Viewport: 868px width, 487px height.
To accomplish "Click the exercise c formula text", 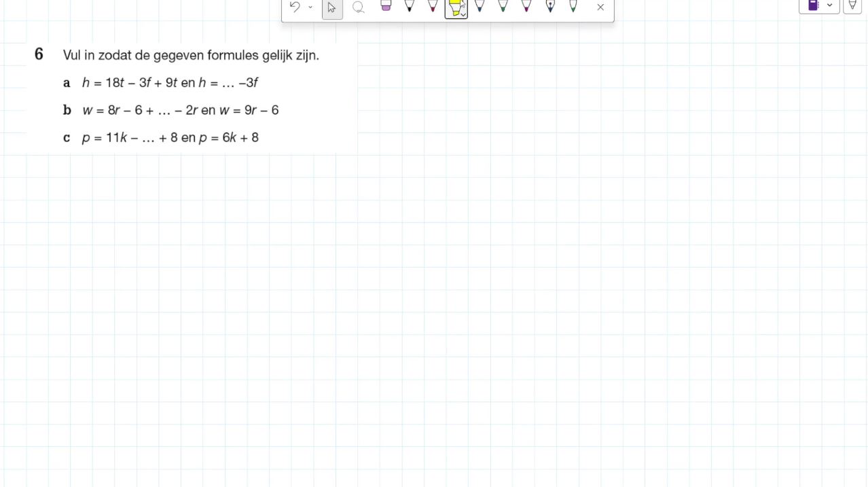I will (x=170, y=138).
